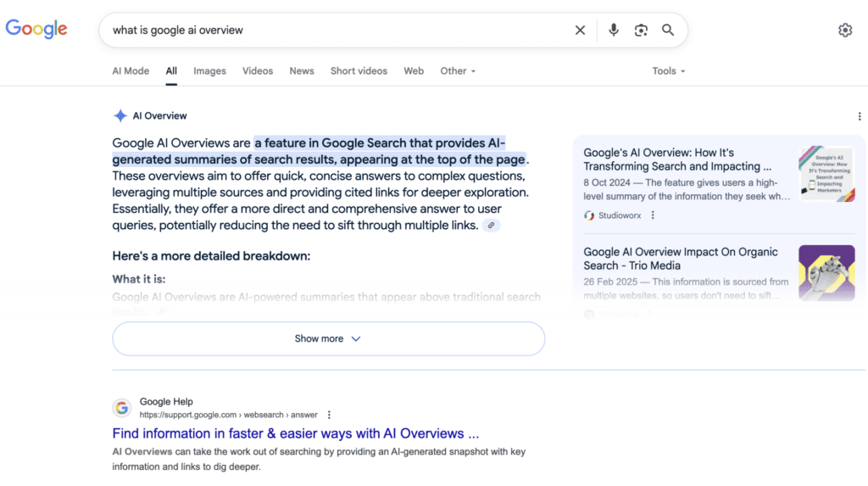
Task: Click the Studioworx source name
Action: [x=620, y=215]
